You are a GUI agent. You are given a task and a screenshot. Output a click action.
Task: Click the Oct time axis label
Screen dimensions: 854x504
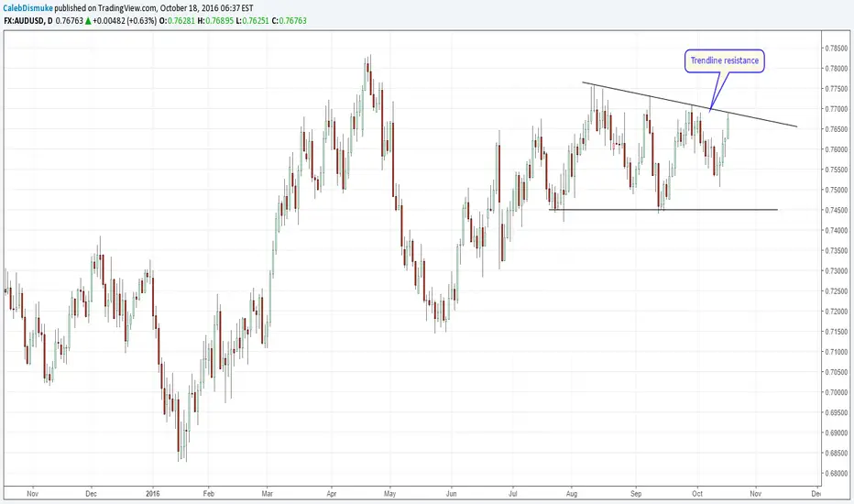697,494
